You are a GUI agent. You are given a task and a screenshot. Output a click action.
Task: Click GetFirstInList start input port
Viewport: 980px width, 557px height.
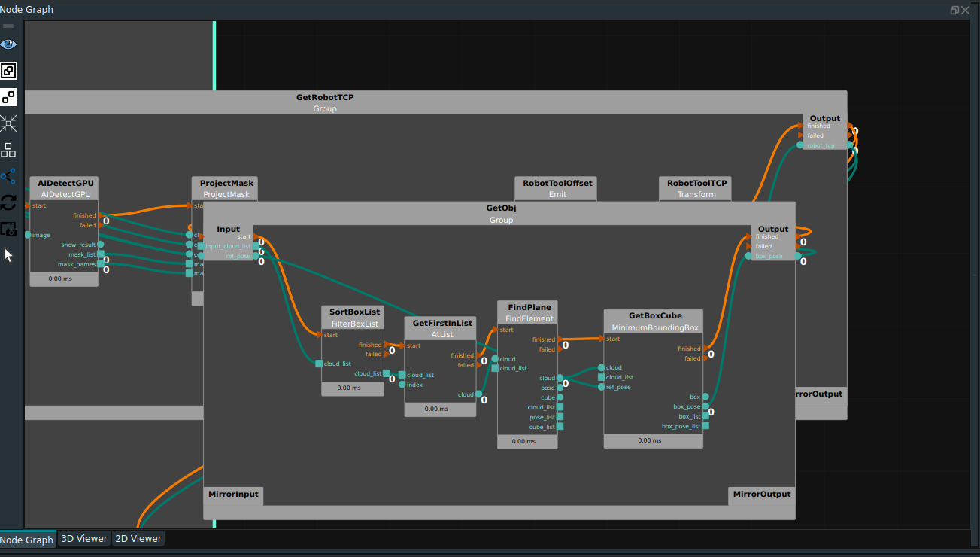(402, 346)
